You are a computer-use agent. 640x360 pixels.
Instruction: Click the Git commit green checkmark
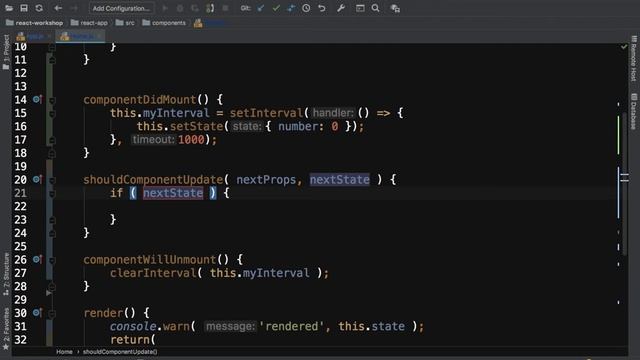tap(276, 8)
